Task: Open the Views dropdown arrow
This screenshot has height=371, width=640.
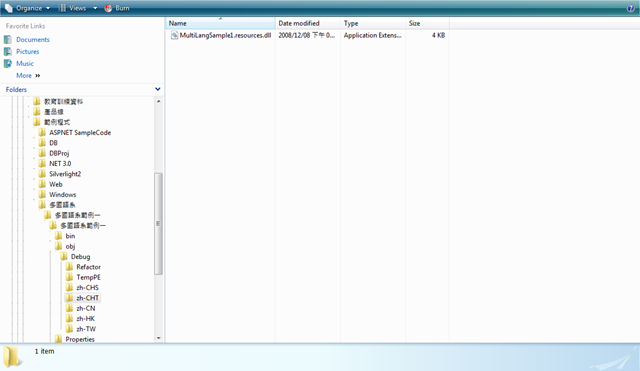Action: pyautogui.click(x=95, y=8)
